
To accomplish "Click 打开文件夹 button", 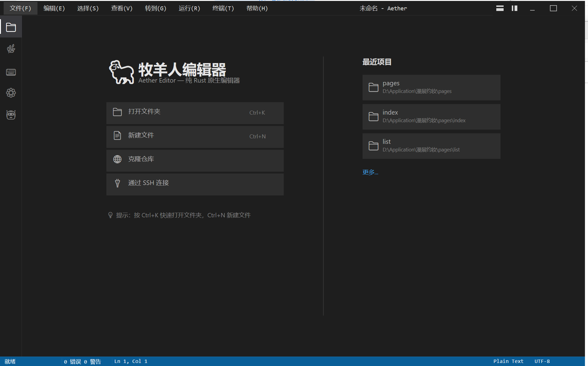I will click(195, 113).
